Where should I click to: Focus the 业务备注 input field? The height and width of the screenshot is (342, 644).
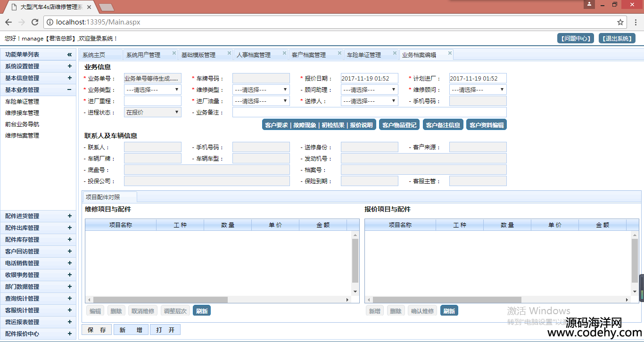click(370, 112)
